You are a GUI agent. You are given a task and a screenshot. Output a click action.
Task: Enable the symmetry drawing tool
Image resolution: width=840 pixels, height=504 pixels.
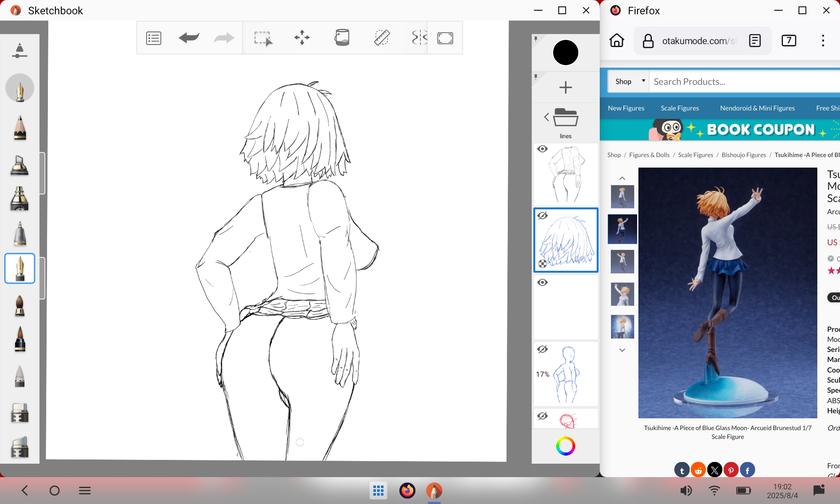tap(419, 38)
